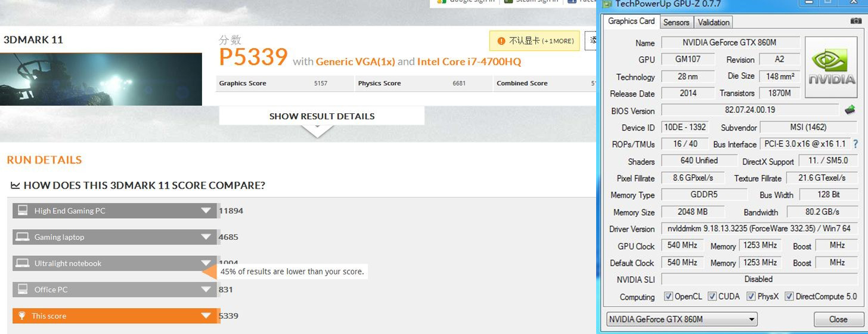Click the NVIDIA logo in GPU-Z

tap(832, 67)
